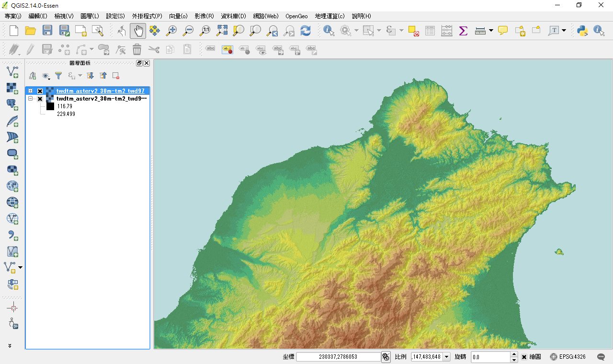Toggle the render checkbox in status bar

click(524, 357)
